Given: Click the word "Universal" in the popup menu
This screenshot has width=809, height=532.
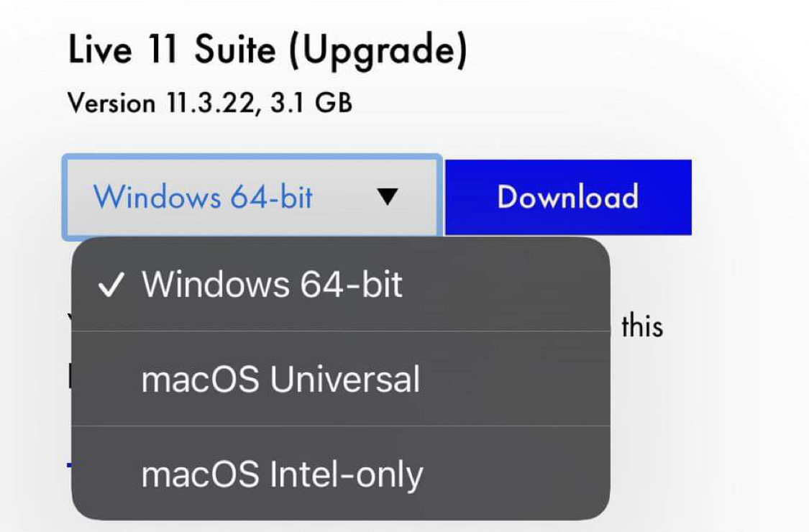Looking at the screenshot, I should (x=344, y=379).
